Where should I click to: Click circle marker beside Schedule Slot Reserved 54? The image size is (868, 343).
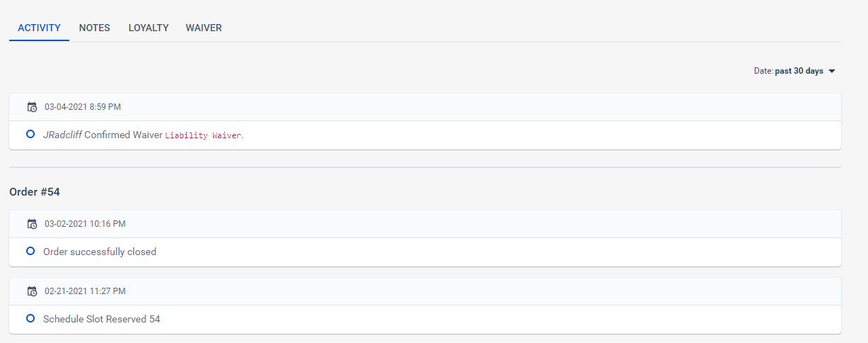pos(30,318)
